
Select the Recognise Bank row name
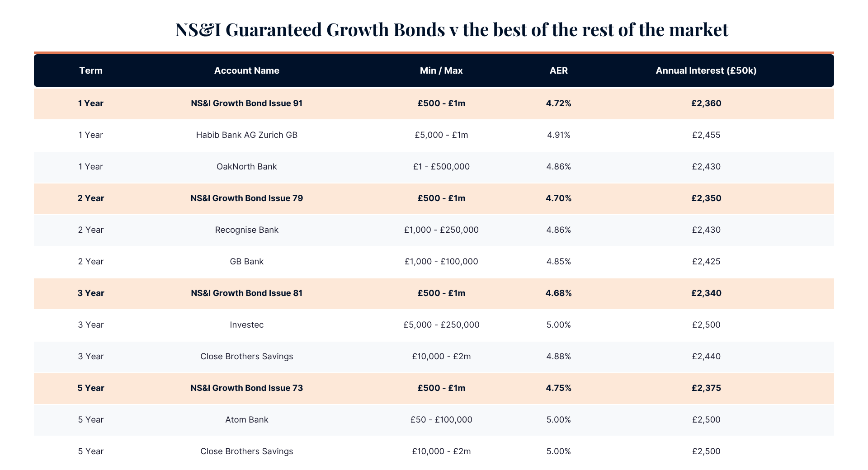247,230
